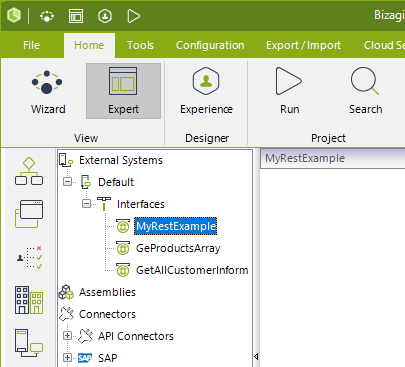Click the GetAllCustomerInform globe icon
The image size is (405, 367).
tap(123, 270)
